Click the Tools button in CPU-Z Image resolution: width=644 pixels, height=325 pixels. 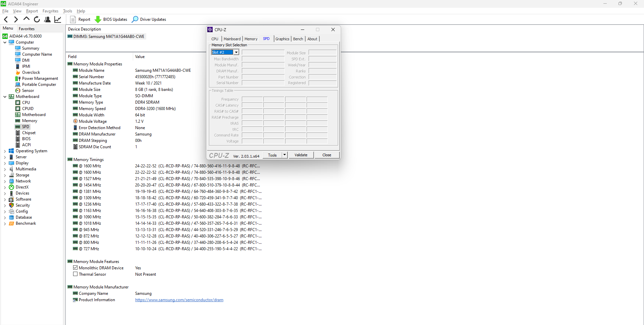[272, 155]
